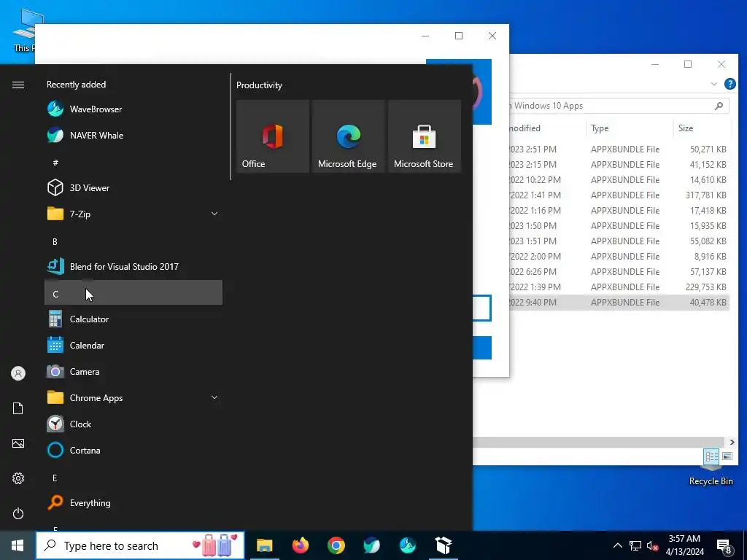This screenshot has width=747, height=560.
Task: Open Settings gear in Start sidebar
Action: pos(18,478)
